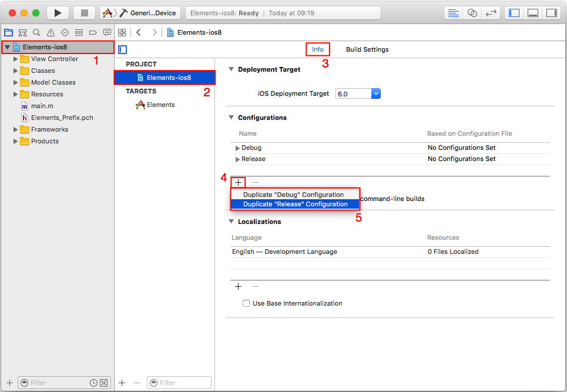The width and height of the screenshot is (567, 392).
Task: Expand the Frameworks folder
Action: click(16, 129)
